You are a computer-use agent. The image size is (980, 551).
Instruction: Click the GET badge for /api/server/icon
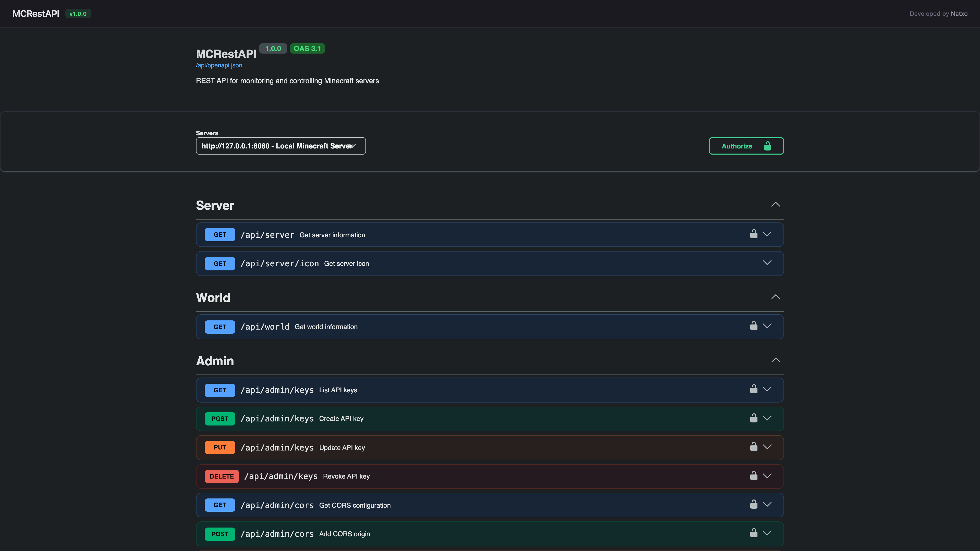click(x=220, y=264)
